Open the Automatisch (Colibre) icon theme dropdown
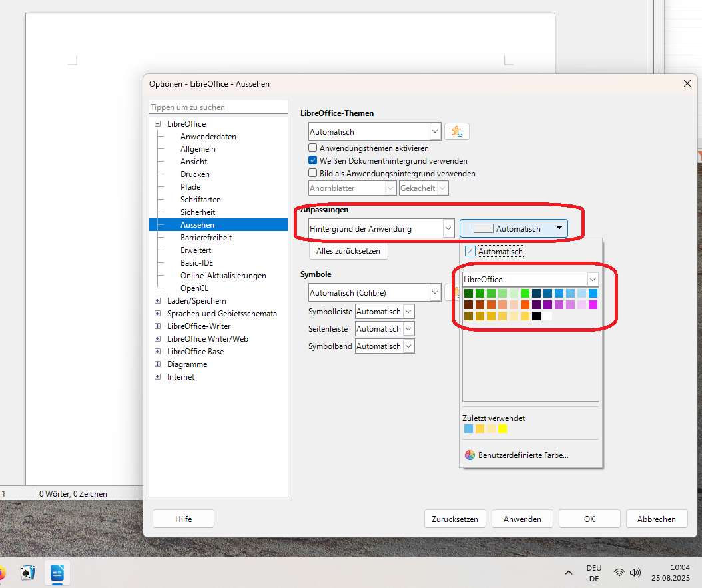Screen dimensions: 702x588 pyautogui.click(x=375, y=292)
